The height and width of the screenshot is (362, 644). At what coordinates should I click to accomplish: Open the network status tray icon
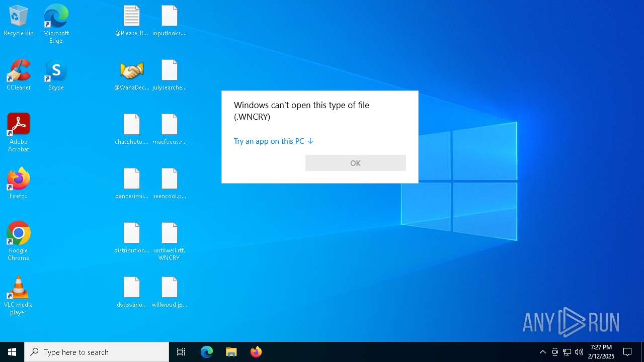coord(567,352)
